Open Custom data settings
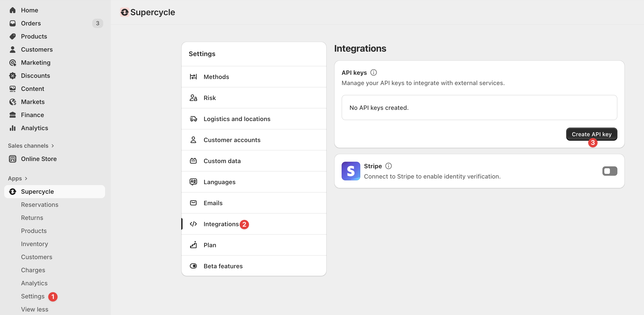Viewport: 644px width, 315px height. [x=222, y=161]
